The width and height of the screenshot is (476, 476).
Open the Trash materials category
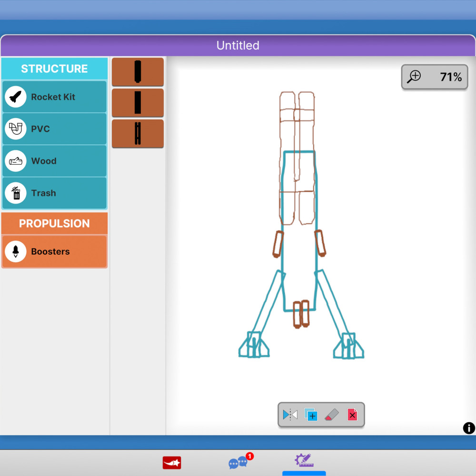(x=54, y=193)
